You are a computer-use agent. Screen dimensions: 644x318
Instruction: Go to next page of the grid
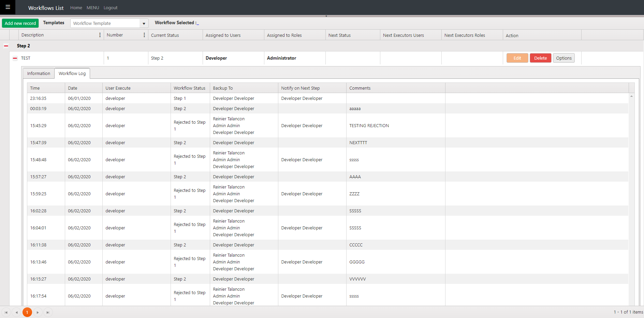[38, 312]
